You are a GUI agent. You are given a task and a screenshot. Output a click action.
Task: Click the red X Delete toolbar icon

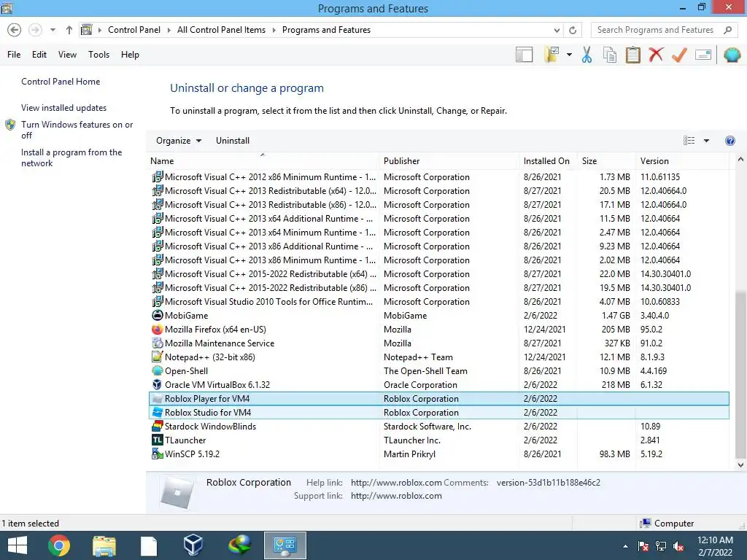click(x=656, y=54)
